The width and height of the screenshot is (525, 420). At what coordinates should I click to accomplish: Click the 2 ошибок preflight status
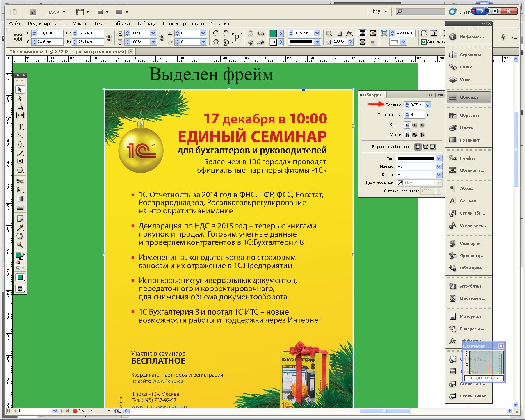(x=84, y=411)
